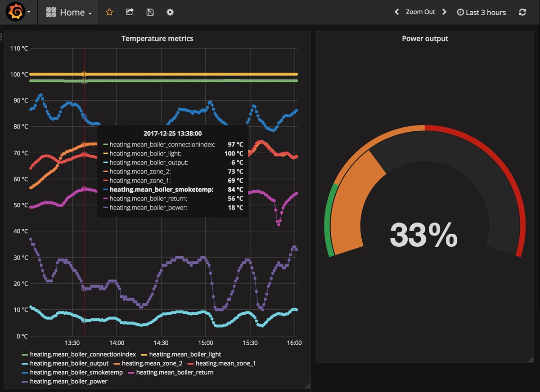Image resolution: width=540 pixels, height=392 pixels.
Task: Toggle heating.mean_boiler_smoketemp legend entry
Action: pos(76,372)
